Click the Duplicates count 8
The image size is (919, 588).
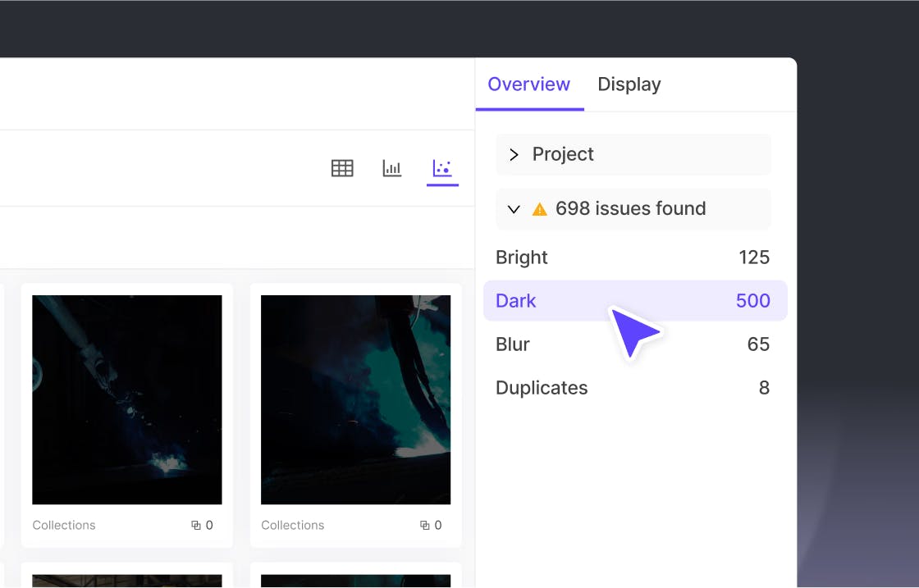(764, 388)
